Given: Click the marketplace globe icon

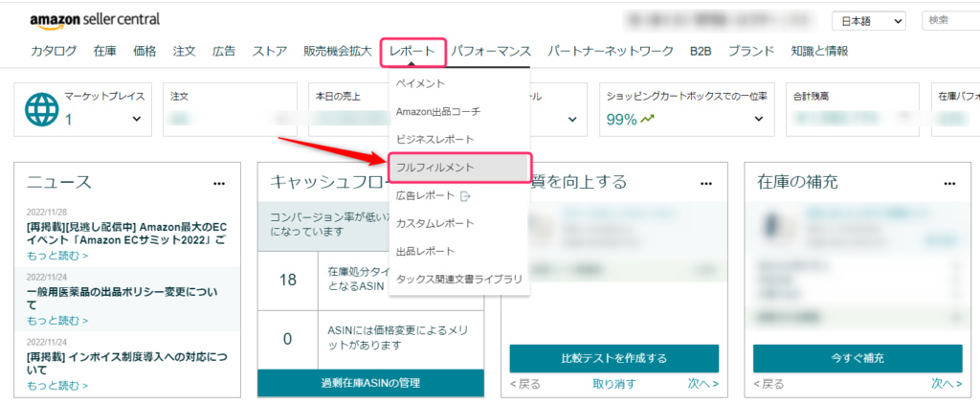Looking at the screenshot, I should pyautogui.click(x=41, y=110).
